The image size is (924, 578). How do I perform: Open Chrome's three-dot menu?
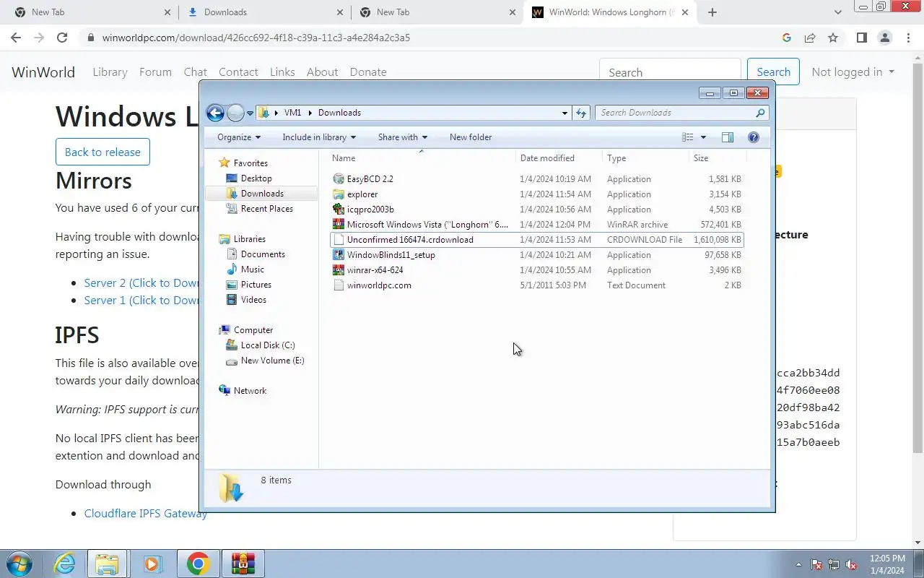[908, 38]
